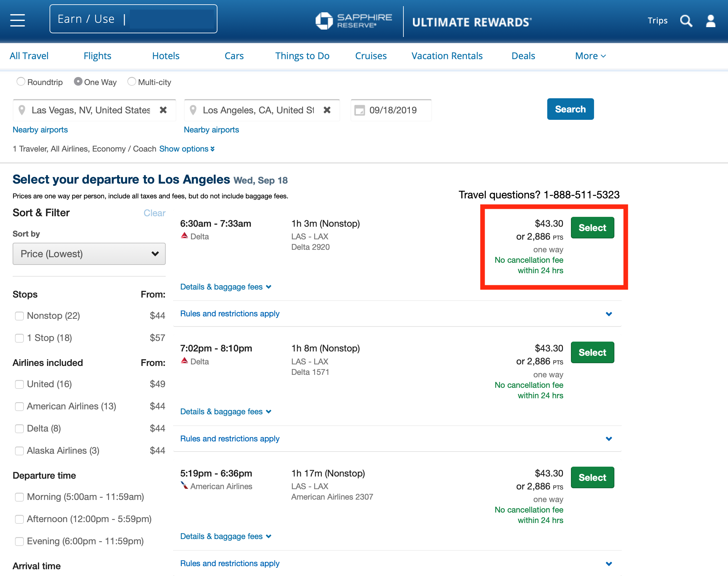Open the Things to Do tab
Screen dimensions: 728x576
302,56
